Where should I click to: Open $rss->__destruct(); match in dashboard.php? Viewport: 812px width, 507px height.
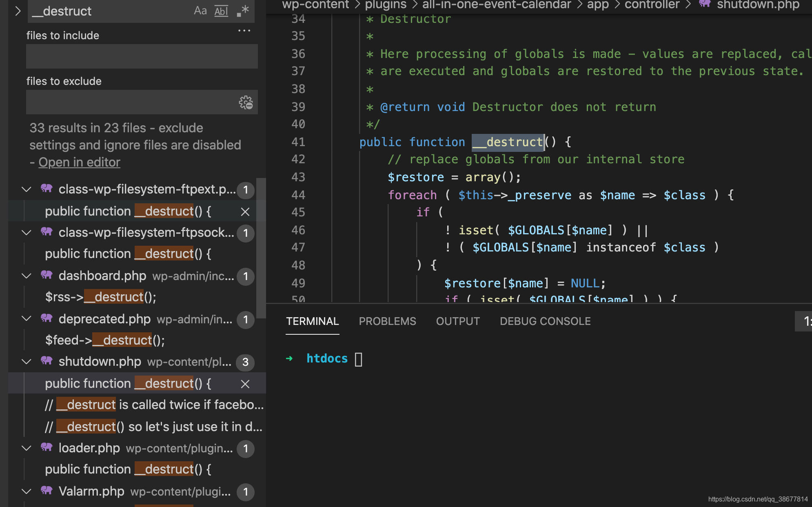tap(100, 297)
